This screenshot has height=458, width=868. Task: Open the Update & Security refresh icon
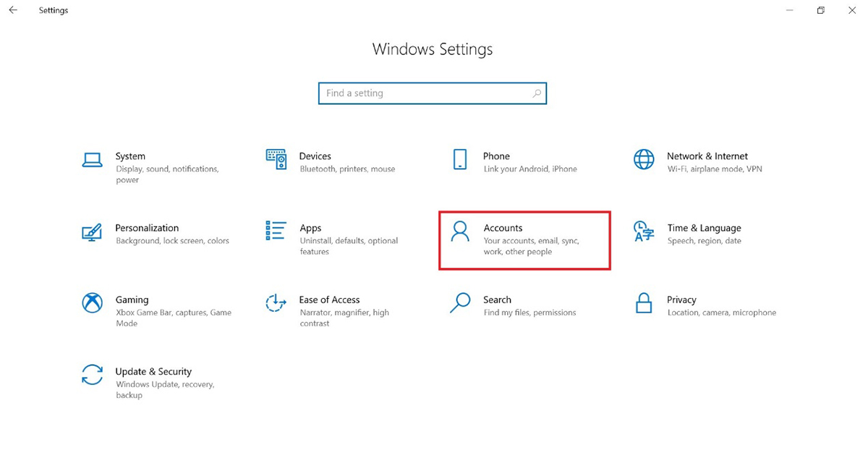coord(92,374)
